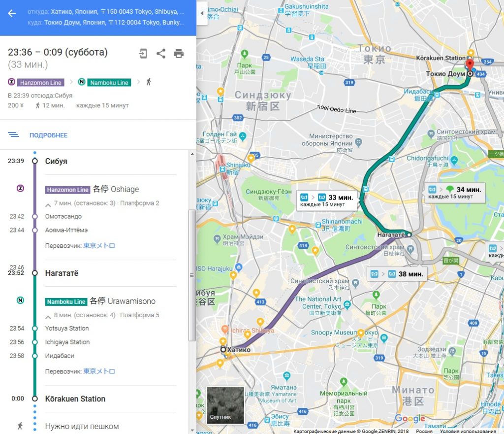This screenshot has height=434, width=504.
Task: Select the Нагататё transfer station
Action: point(62,273)
